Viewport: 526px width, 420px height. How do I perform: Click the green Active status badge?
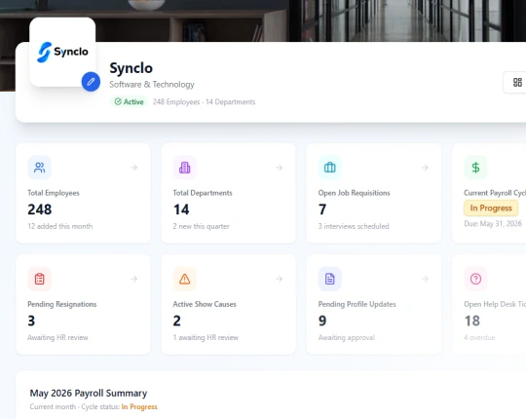tap(130, 101)
